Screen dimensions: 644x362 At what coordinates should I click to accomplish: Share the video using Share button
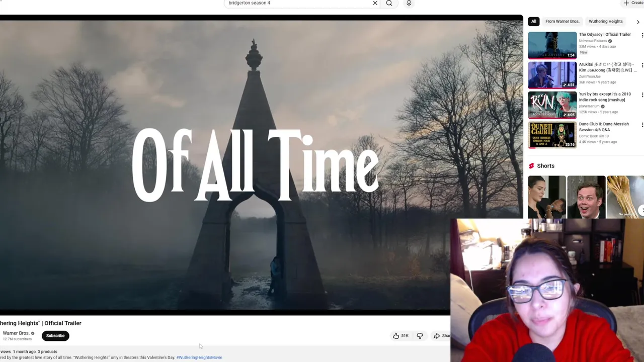tap(441, 336)
